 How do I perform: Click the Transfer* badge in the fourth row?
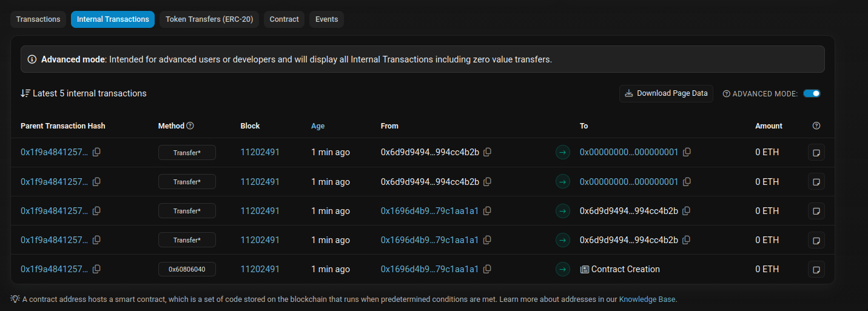[187, 240]
